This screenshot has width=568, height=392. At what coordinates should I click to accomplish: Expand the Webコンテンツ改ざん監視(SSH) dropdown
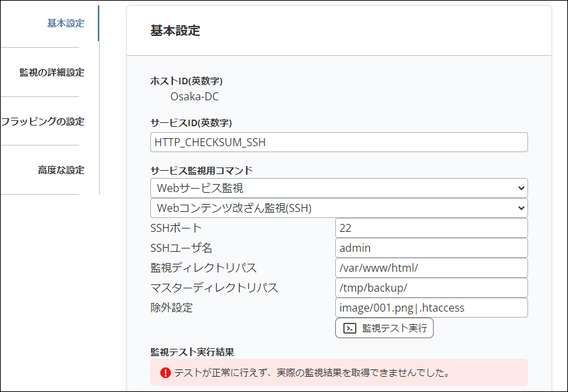click(339, 208)
